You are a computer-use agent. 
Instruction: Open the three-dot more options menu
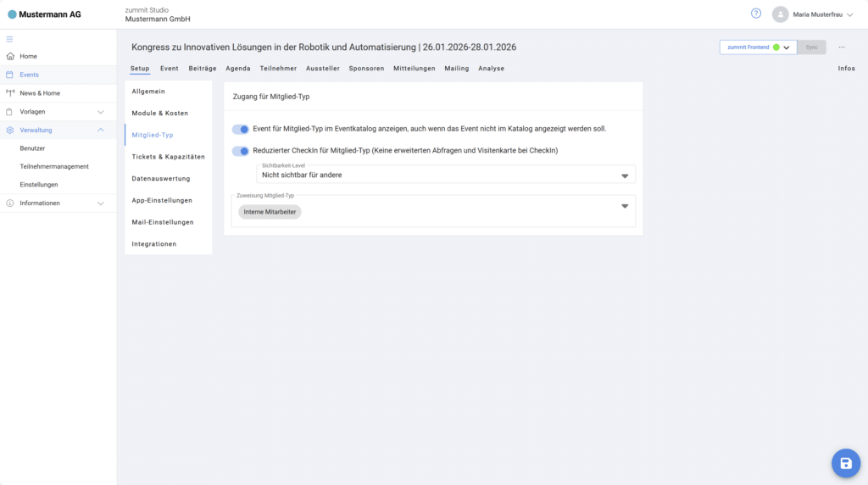842,47
